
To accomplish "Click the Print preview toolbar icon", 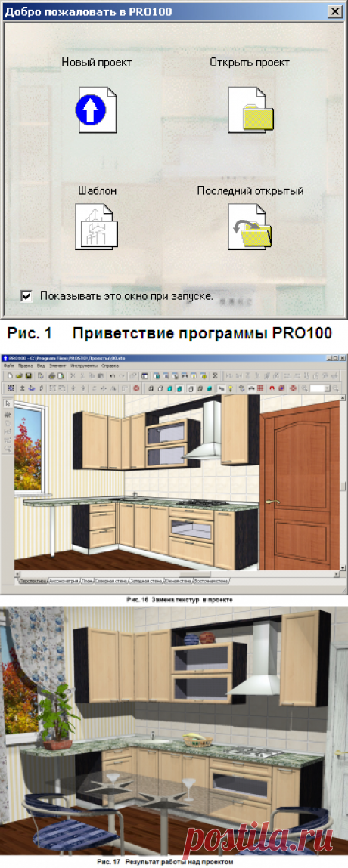I will tap(61, 375).
